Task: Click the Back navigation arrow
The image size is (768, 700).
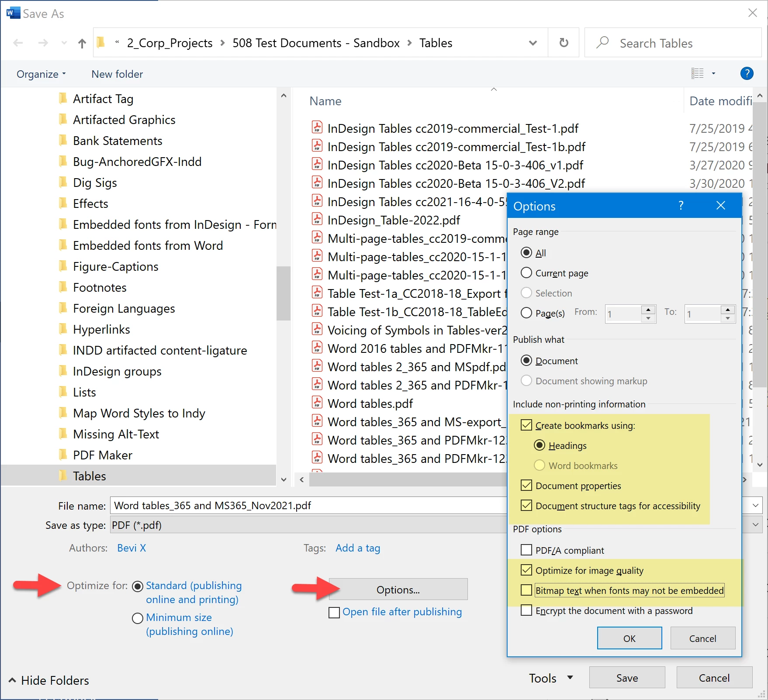Action: (x=18, y=43)
